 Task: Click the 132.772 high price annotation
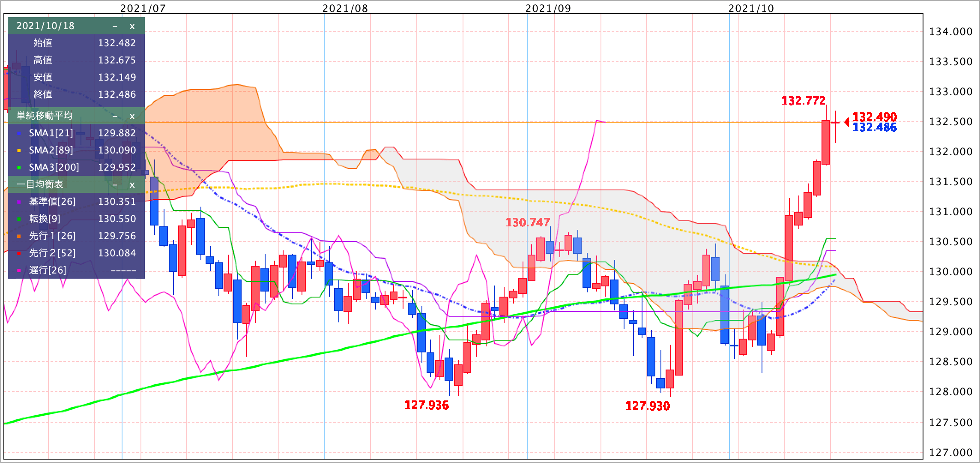[804, 101]
